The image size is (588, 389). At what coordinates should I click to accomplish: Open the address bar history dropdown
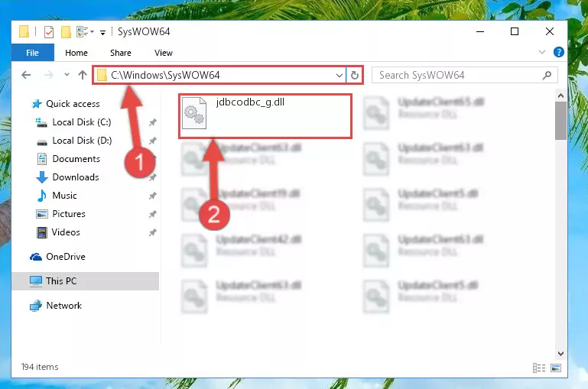339,76
